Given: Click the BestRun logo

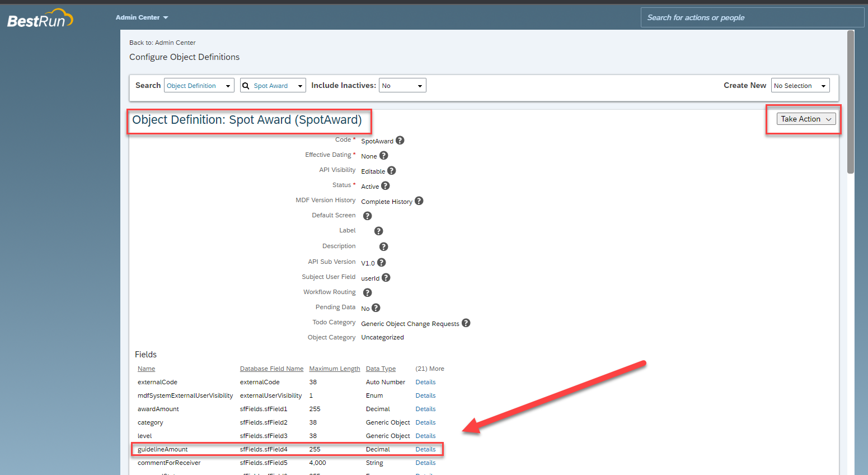Looking at the screenshot, I should pos(40,18).
